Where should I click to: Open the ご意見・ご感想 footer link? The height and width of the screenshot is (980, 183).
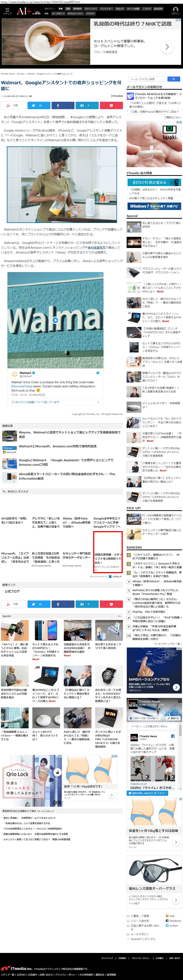point(140,916)
